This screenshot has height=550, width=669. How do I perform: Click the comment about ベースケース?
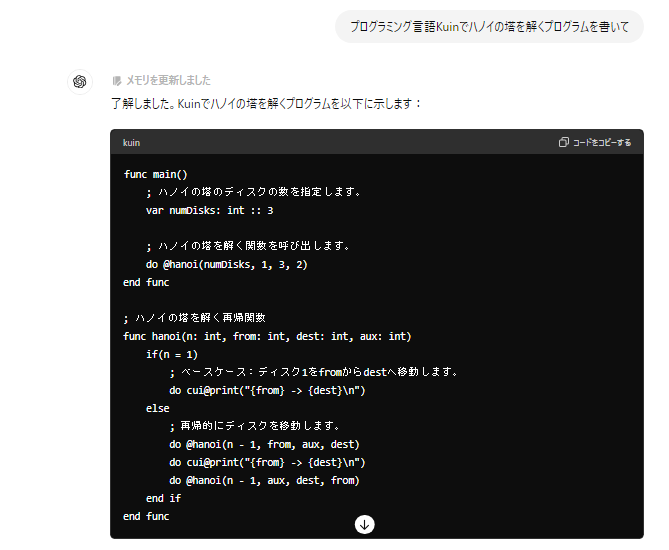[314, 372]
